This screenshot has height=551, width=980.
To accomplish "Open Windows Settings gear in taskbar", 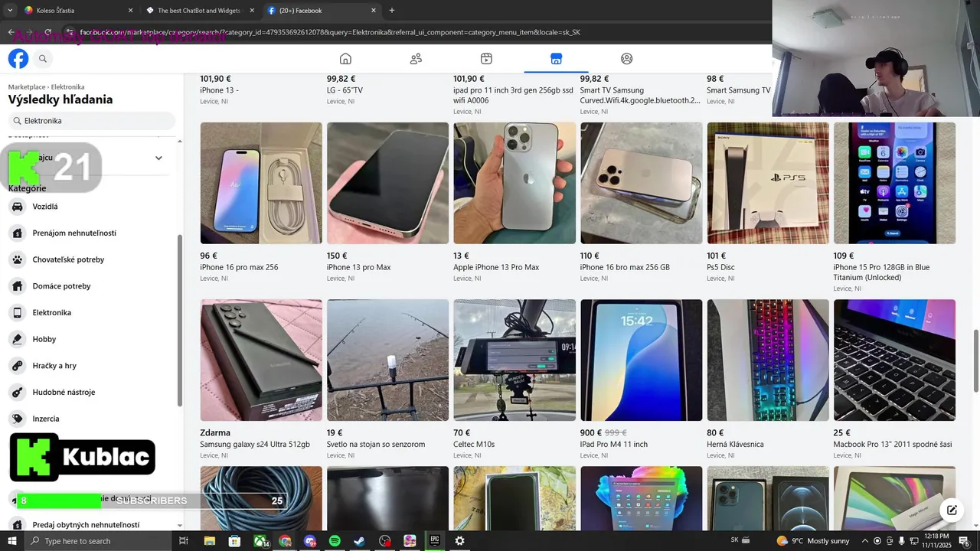I will tap(459, 541).
